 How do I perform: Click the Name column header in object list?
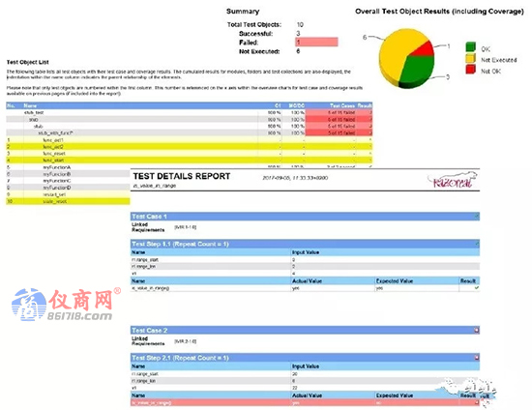(x=30, y=105)
